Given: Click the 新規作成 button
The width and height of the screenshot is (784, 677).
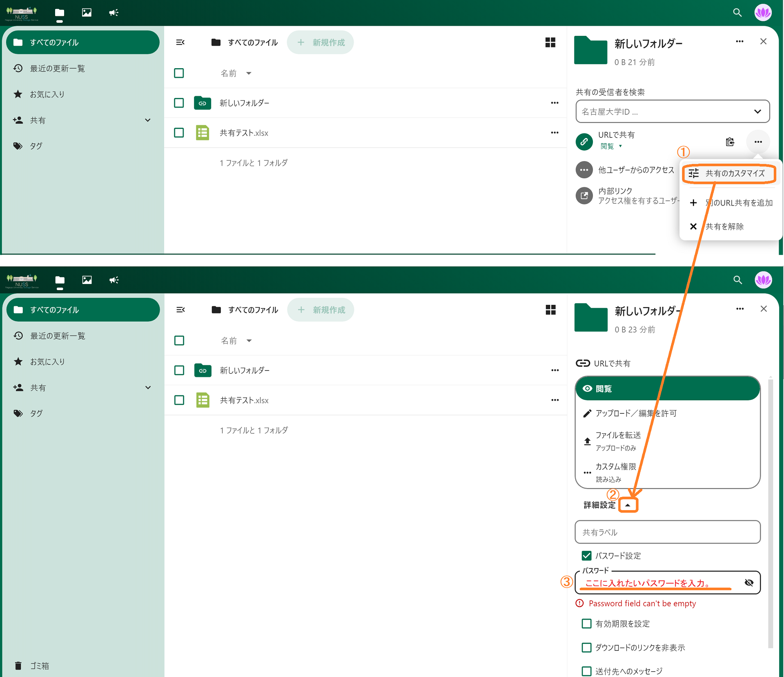Looking at the screenshot, I should [321, 42].
